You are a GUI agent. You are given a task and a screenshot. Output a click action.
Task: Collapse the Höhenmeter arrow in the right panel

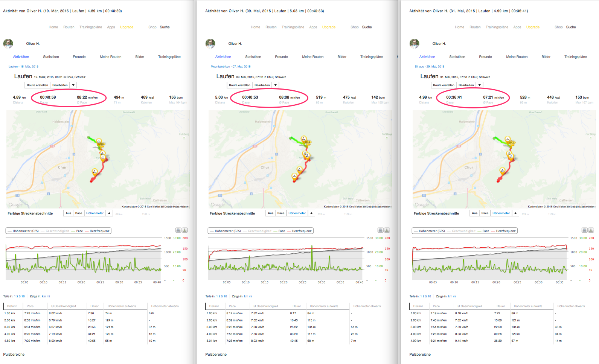(515, 213)
